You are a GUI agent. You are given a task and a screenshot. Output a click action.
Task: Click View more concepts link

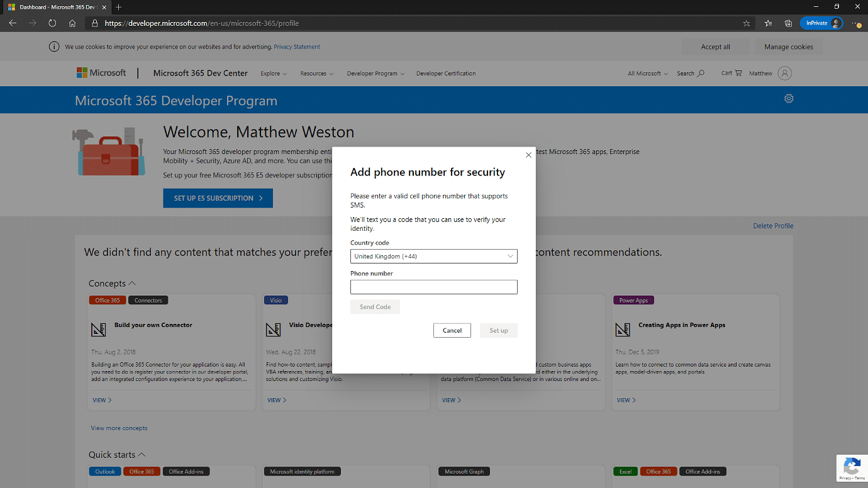[119, 428]
